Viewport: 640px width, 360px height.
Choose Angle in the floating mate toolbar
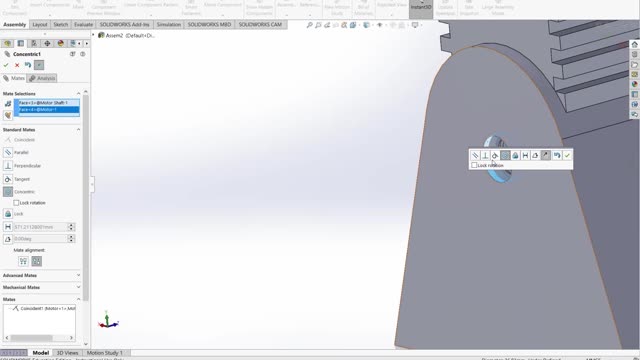[x=535, y=155]
